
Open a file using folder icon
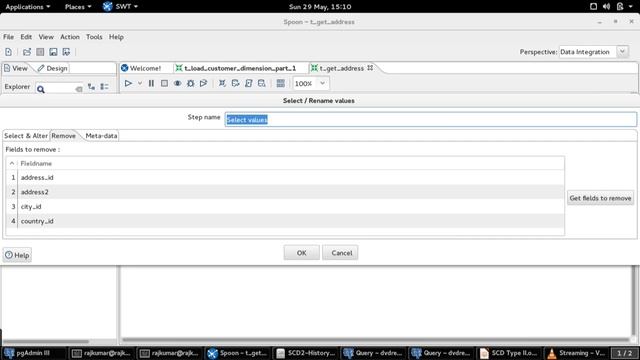click(x=27, y=52)
